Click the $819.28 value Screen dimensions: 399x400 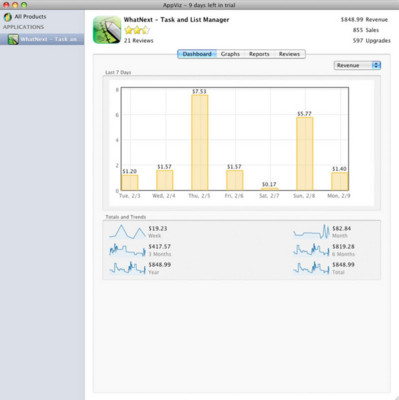click(343, 247)
